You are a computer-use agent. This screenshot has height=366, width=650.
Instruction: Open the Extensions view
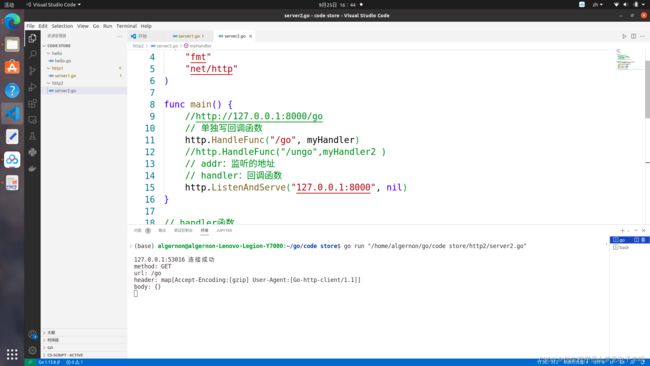pyautogui.click(x=32, y=104)
